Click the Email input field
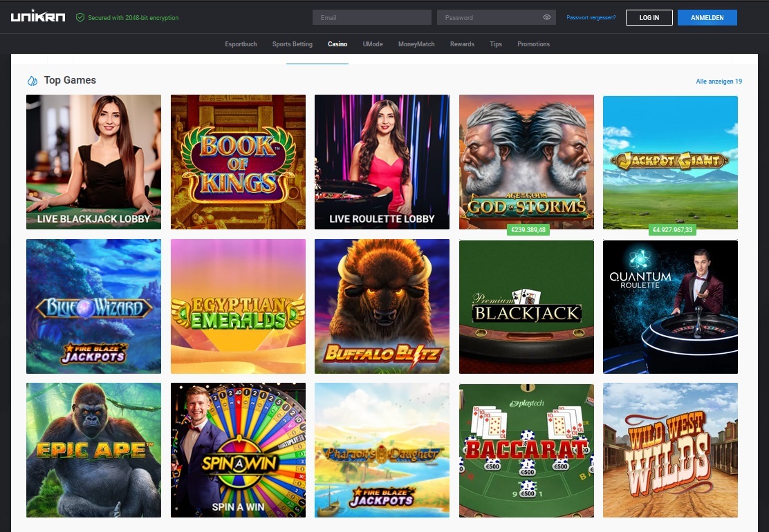Screen dimensions: 769x532 (x=371, y=17)
